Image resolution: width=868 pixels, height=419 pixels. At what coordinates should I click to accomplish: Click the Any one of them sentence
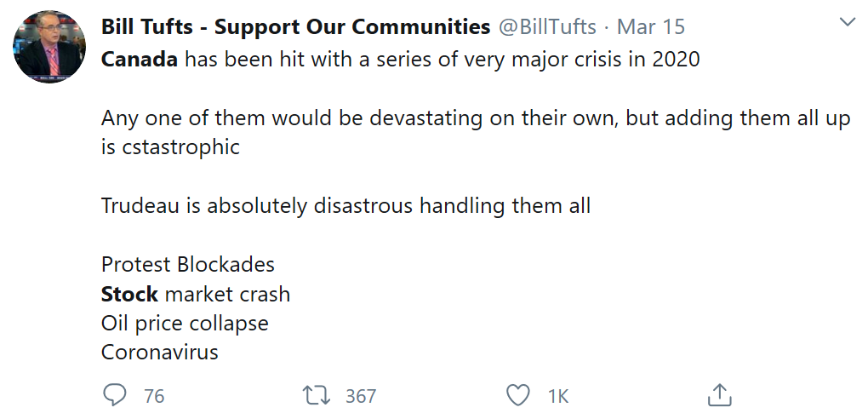pos(475,118)
